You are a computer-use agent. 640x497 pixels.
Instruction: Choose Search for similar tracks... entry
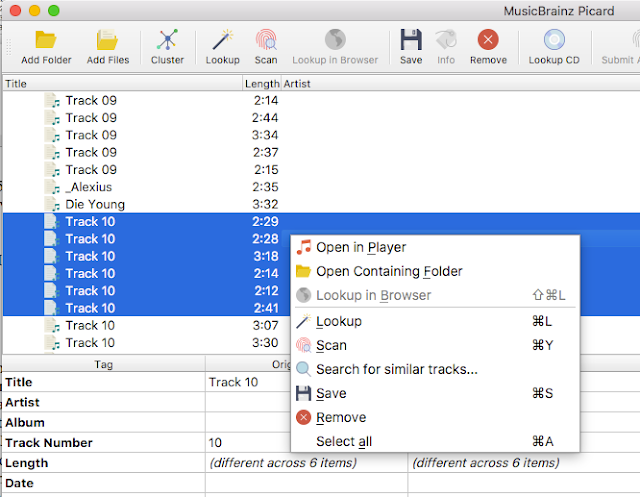pyautogui.click(x=435, y=369)
